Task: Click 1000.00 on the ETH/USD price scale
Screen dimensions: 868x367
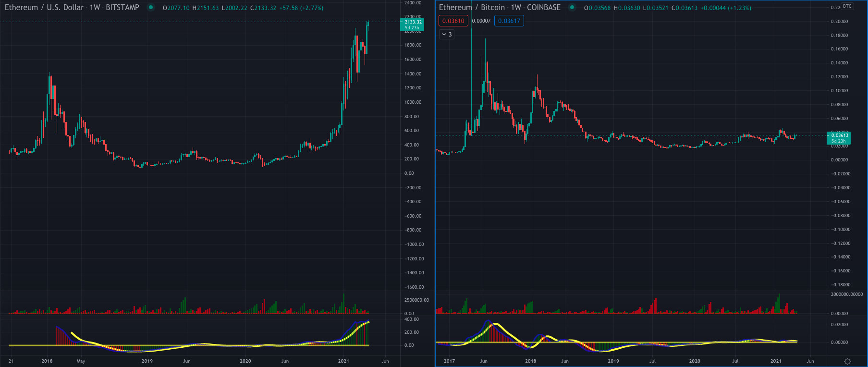Action: 413,102
